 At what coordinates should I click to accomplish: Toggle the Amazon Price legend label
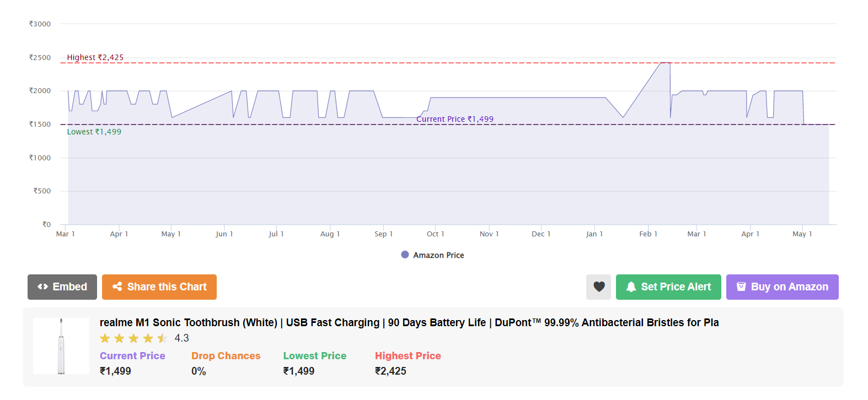click(438, 255)
